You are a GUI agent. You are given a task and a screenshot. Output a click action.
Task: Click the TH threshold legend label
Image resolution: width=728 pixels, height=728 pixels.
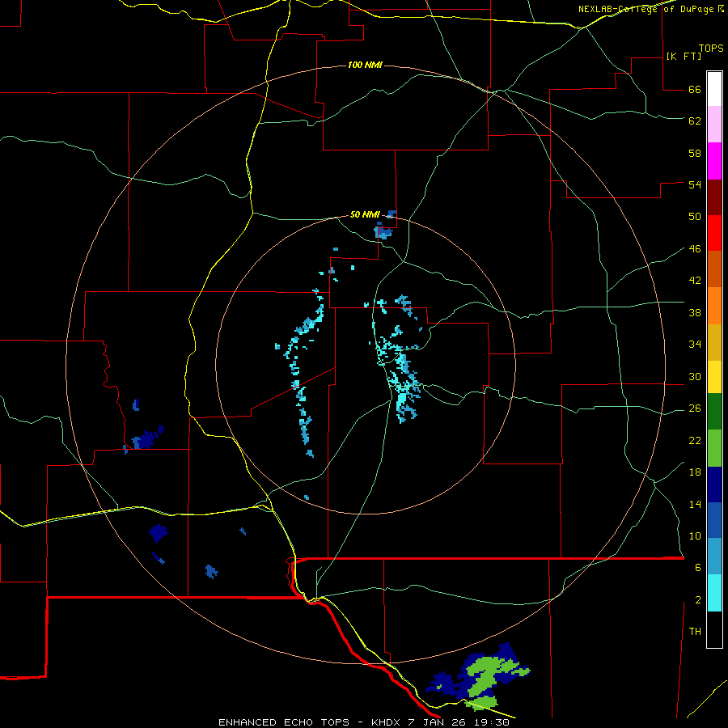[695, 632]
